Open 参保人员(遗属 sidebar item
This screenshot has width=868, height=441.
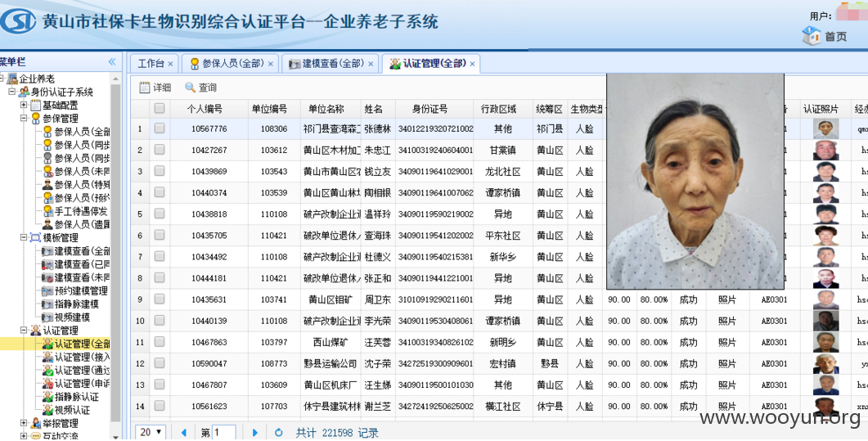[76, 225]
